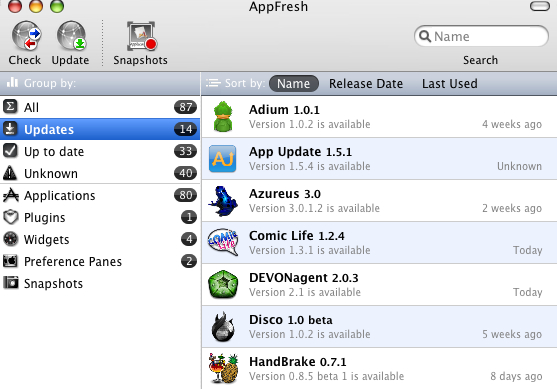
Task: Click the magnifying glass in the search field
Action: [424, 36]
